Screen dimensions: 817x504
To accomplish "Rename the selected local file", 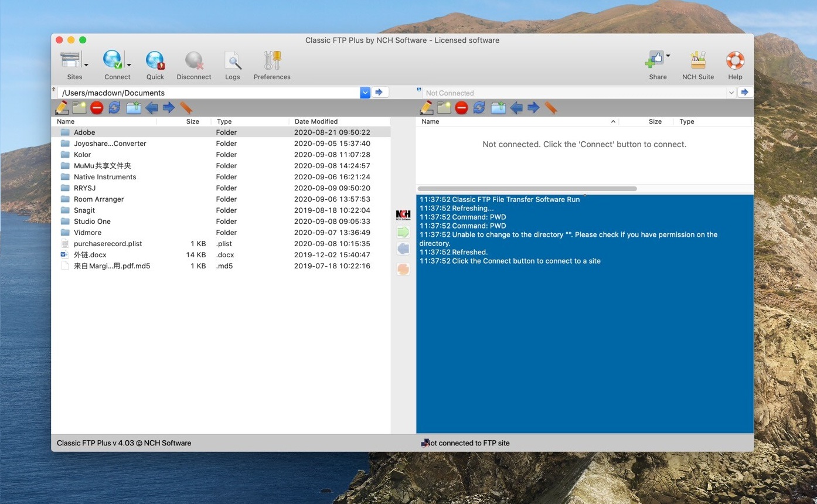I will tap(62, 107).
